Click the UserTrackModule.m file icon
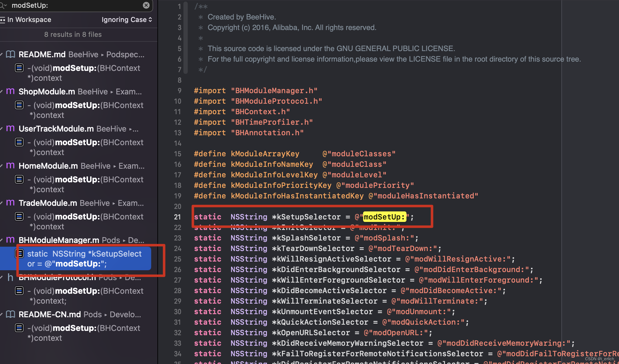619x364 pixels. click(x=11, y=128)
